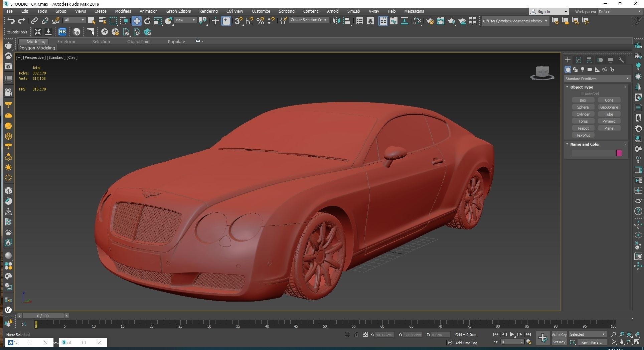Open the selection filter All dropdown
The height and width of the screenshot is (350, 644).
pyautogui.click(x=74, y=20)
